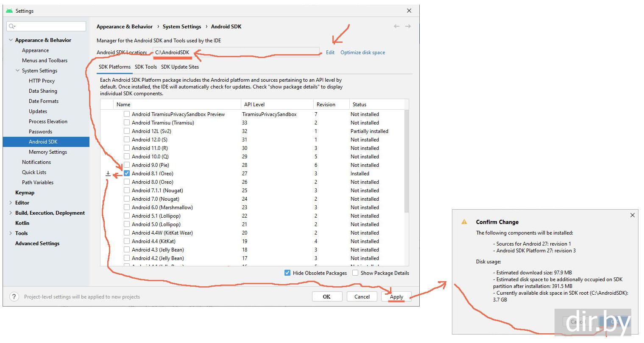Viewport: 644px width, 343px height.
Task: Uncheck the Android 8.1 (Oreo) checkbox
Action: [x=127, y=174]
